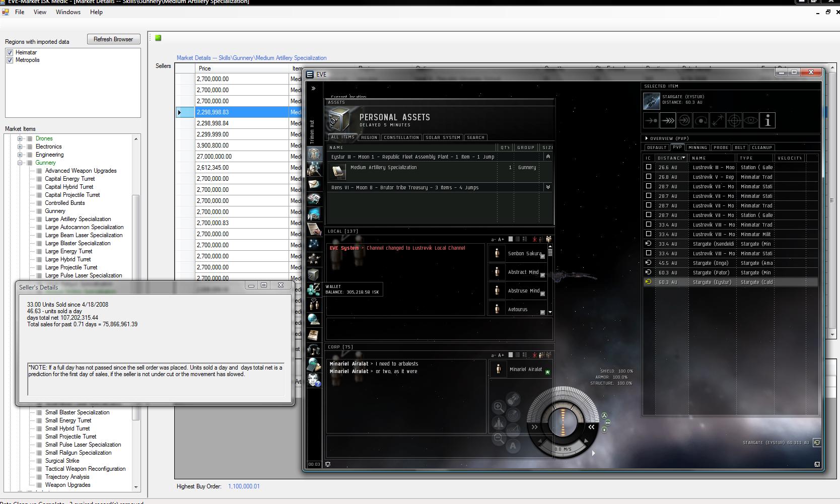Open the EVE window menu icon in title bar
The width and height of the screenshot is (840, 504).
coord(310,75)
